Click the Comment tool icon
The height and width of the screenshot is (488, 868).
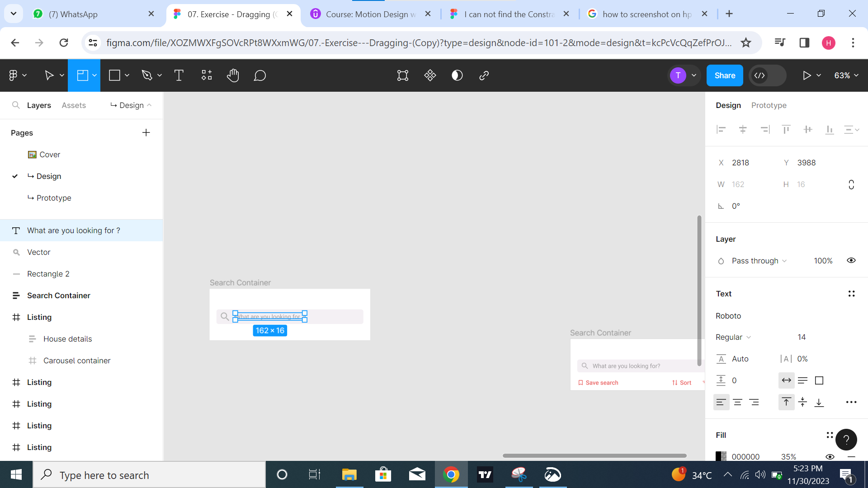point(260,75)
